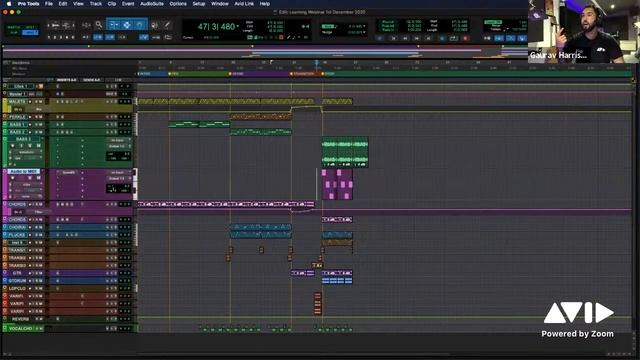Viewport: 640px width, 360px height.
Task: Open the Track menu
Action: (96, 4)
